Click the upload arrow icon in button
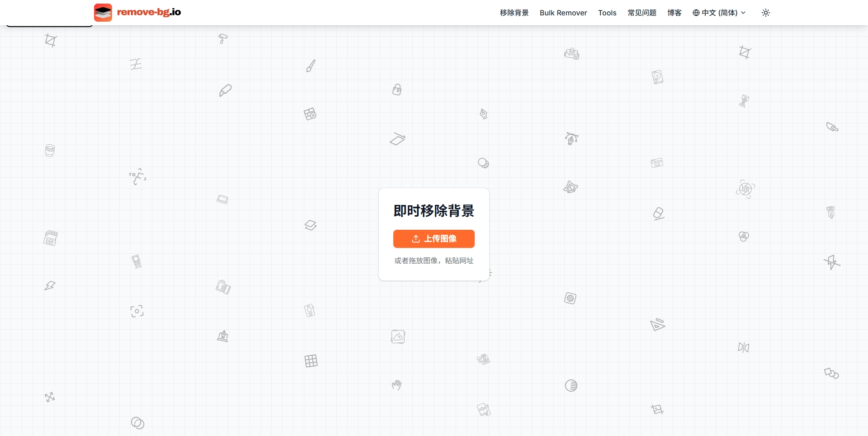The height and width of the screenshot is (436, 868). pyautogui.click(x=416, y=239)
